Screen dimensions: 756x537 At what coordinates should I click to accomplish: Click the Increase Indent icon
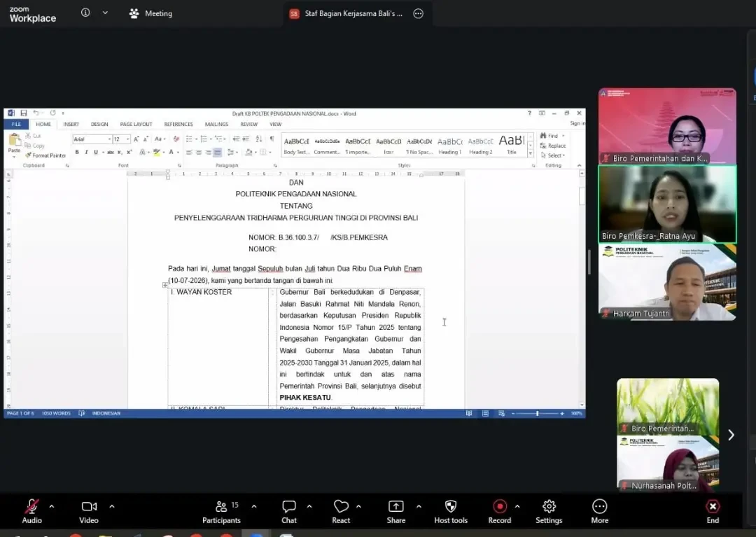click(x=246, y=139)
